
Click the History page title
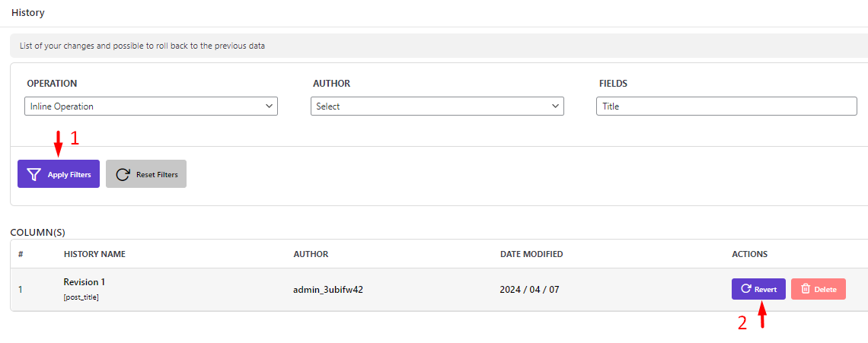coord(27,12)
